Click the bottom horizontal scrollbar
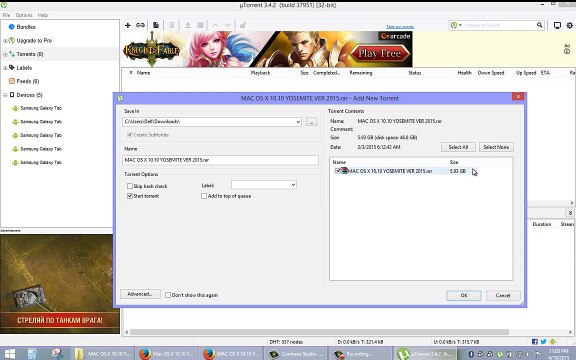 [319, 332]
